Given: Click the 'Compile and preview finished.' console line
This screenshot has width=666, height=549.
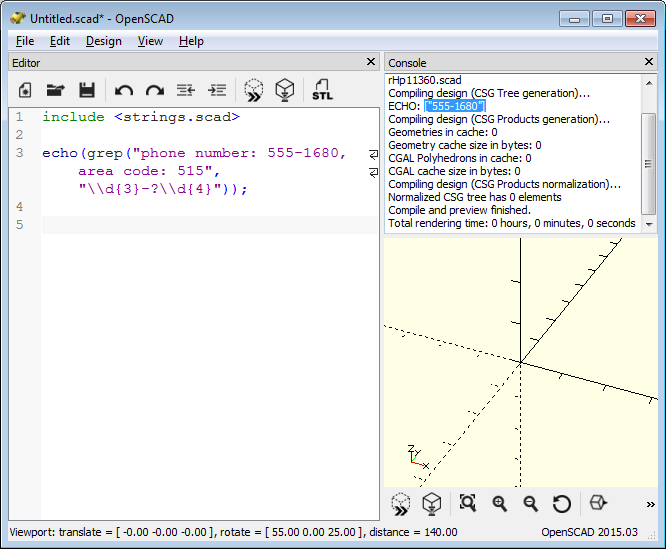Looking at the screenshot, I should click(459, 210).
